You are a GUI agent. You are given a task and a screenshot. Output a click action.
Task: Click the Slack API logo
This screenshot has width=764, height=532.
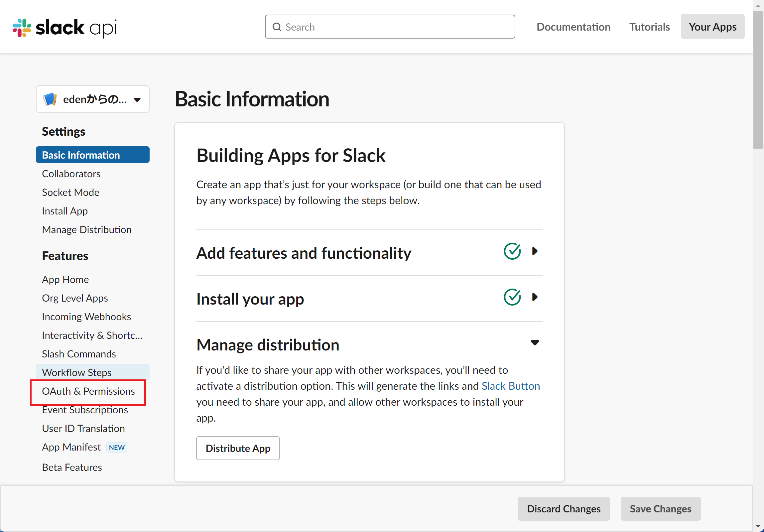(64, 28)
